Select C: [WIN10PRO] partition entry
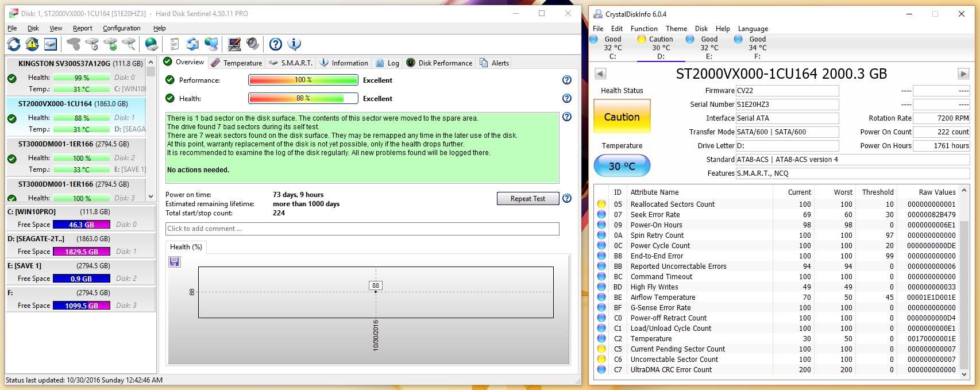 80,218
